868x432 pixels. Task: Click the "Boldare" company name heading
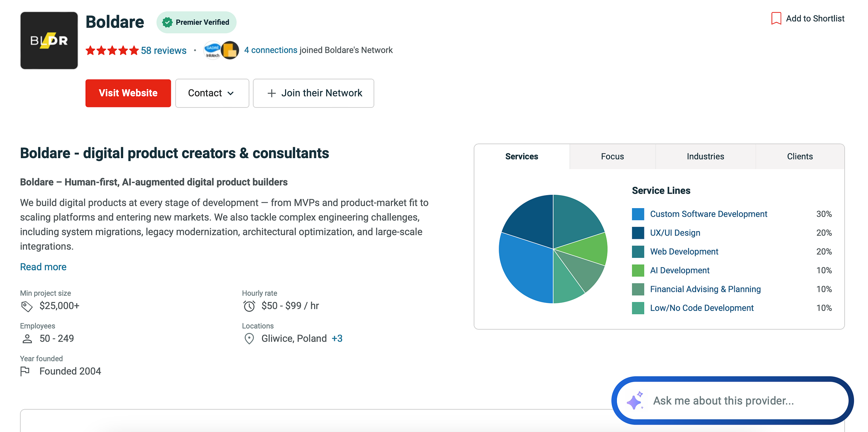115,22
